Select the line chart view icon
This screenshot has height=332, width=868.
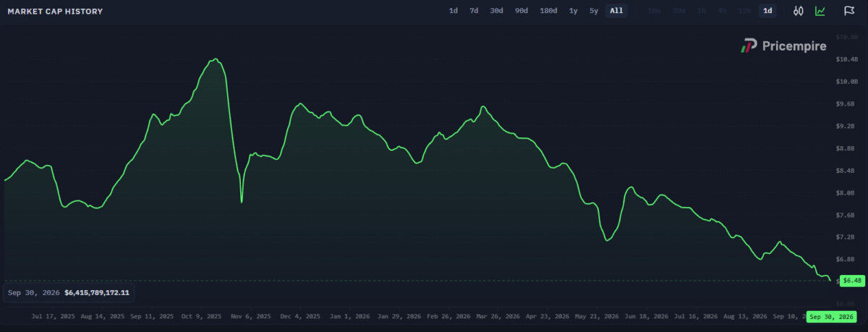(x=820, y=11)
